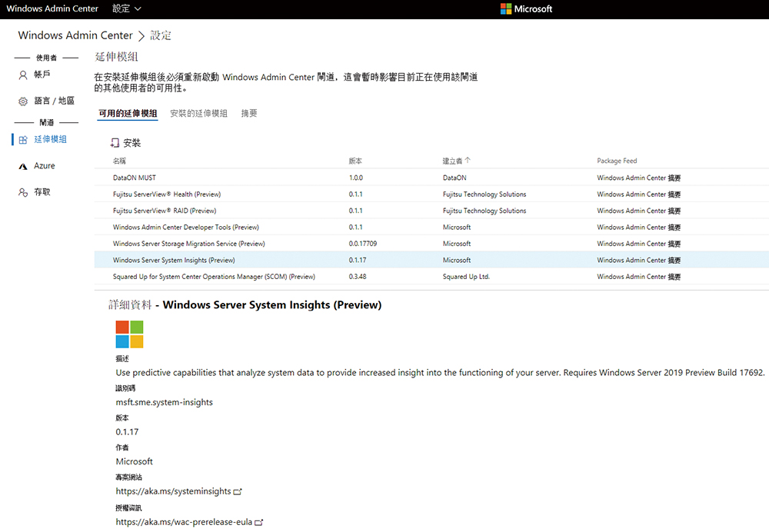Click Package Feed cell in DataON MUST row
Viewport: 769px width, 532px height.
pos(638,178)
